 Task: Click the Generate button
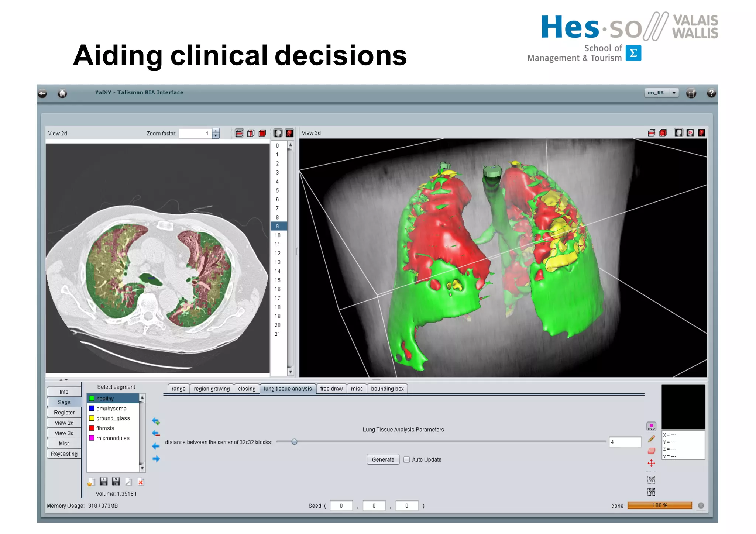click(383, 459)
